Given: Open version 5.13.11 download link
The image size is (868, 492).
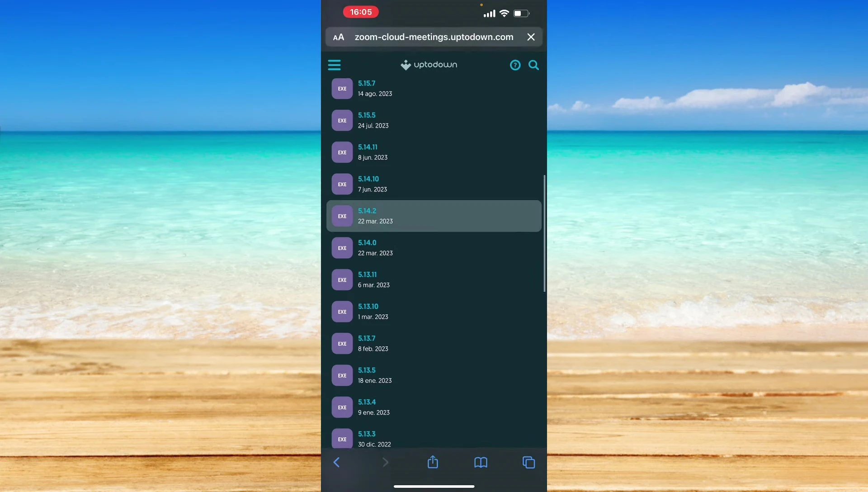Looking at the screenshot, I should point(367,274).
